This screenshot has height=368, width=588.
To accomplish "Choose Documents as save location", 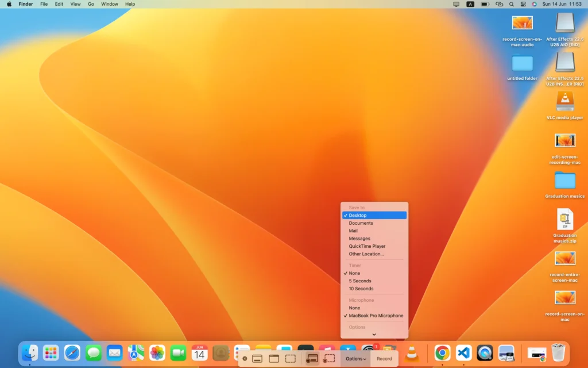I will pyautogui.click(x=374, y=223).
